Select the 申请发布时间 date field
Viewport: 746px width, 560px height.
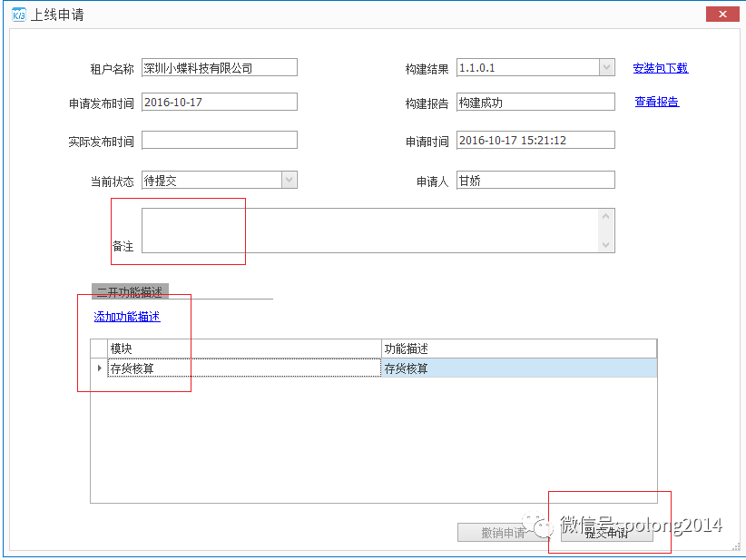[220, 103]
